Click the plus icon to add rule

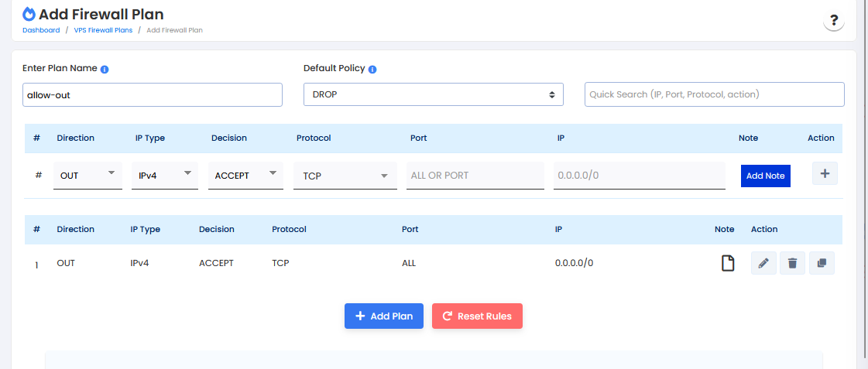coord(824,174)
